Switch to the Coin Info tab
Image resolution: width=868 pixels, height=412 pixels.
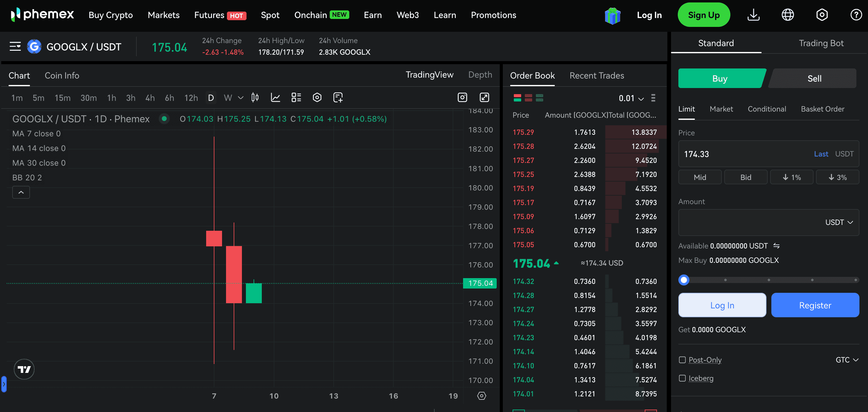[x=62, y=76]
